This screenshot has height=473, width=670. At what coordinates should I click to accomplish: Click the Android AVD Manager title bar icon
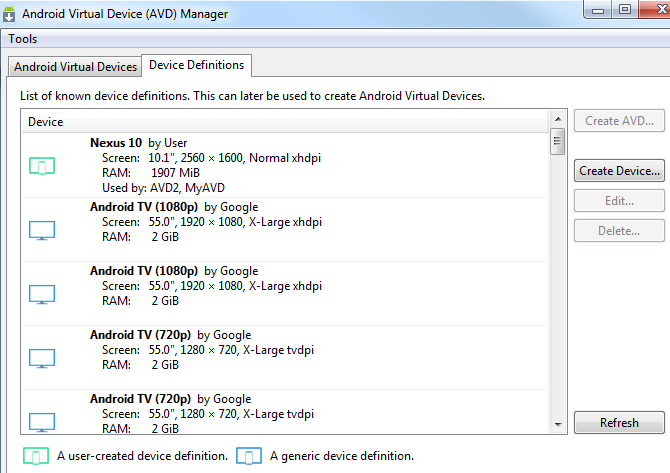pos(9,13)
